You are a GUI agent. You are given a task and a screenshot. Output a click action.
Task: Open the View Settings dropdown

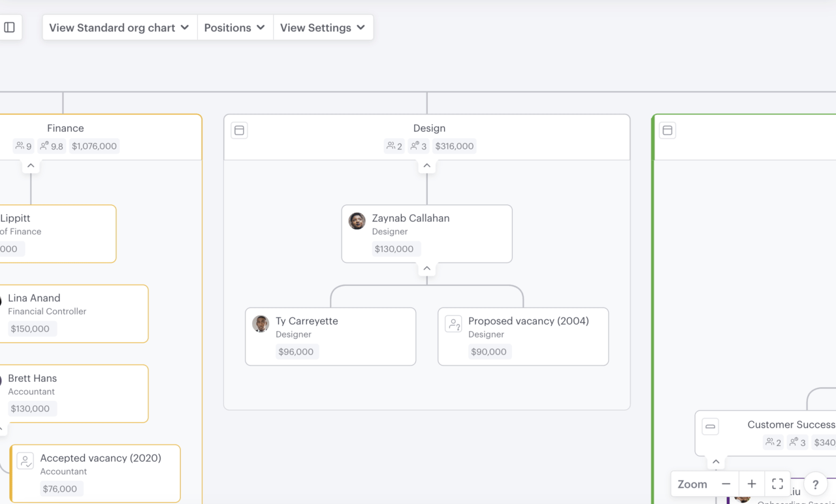[x=323, y=27]
